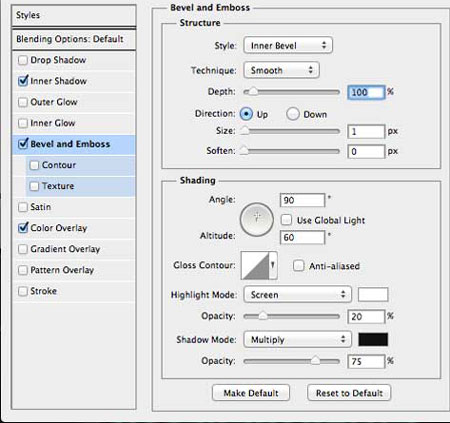The image size is (450, 423).
Task: Uncheck the Inner Shadow checkbox
Action: tap(23, 81)
